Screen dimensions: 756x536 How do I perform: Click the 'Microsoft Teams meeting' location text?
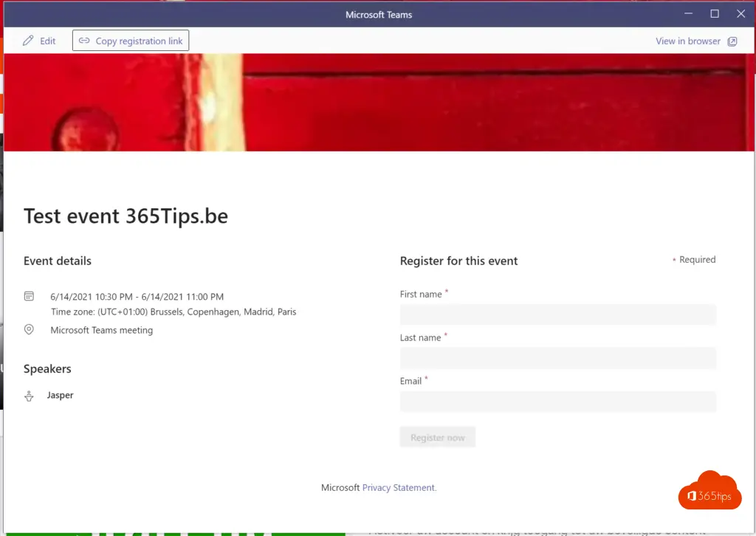102,330
